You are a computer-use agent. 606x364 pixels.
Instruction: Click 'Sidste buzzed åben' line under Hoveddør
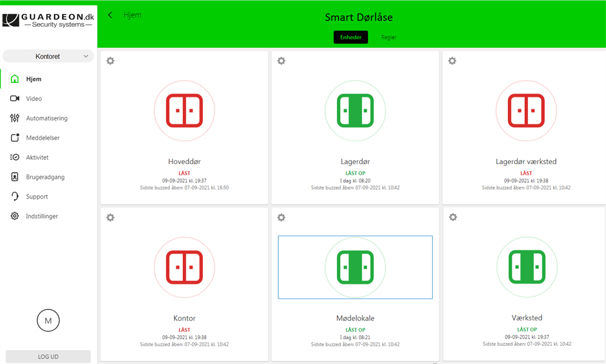[184, 188]
